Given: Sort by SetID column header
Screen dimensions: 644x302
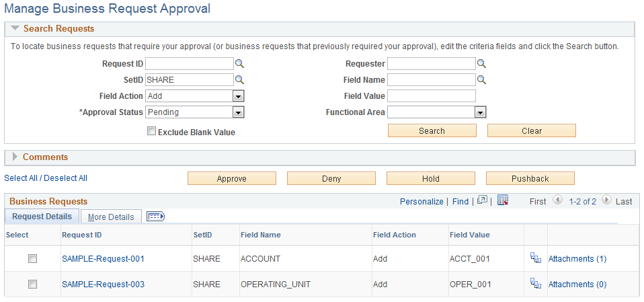Looking at the screenshot, I should (x=202, y=235).
